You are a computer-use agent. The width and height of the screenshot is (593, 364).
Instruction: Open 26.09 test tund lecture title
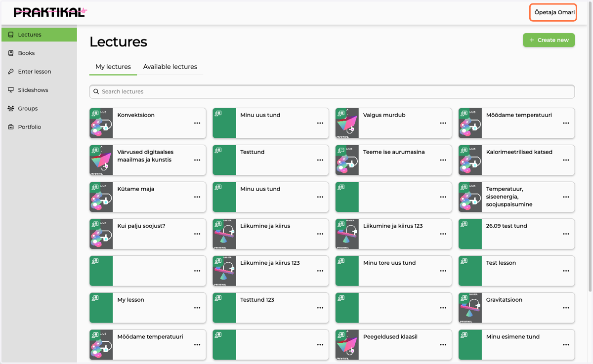[507, 226]
